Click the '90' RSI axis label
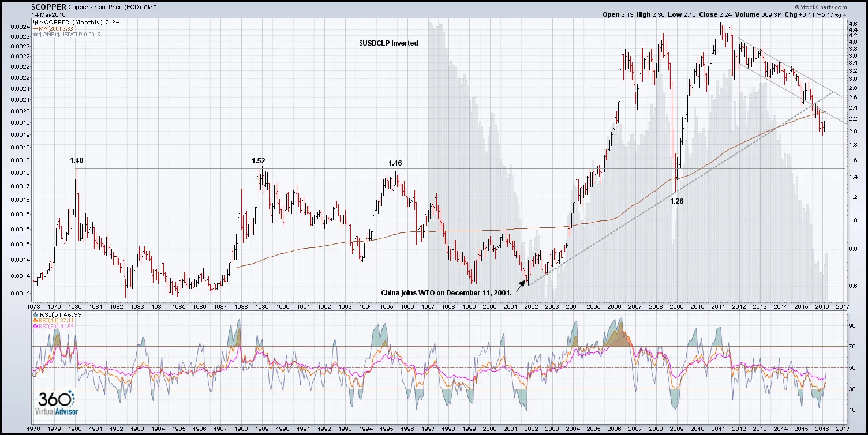Image resolution: width=868 pixels, height=435 pixels. 851,326
